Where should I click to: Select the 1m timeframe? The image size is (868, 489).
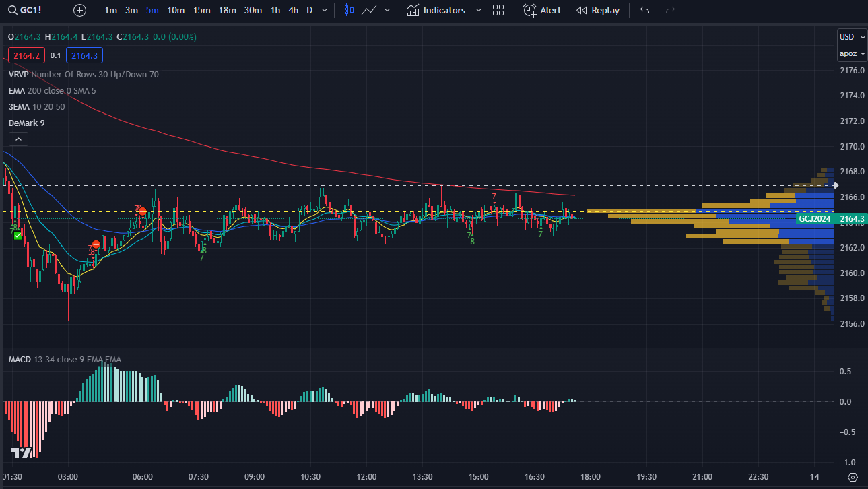(111, 10)
